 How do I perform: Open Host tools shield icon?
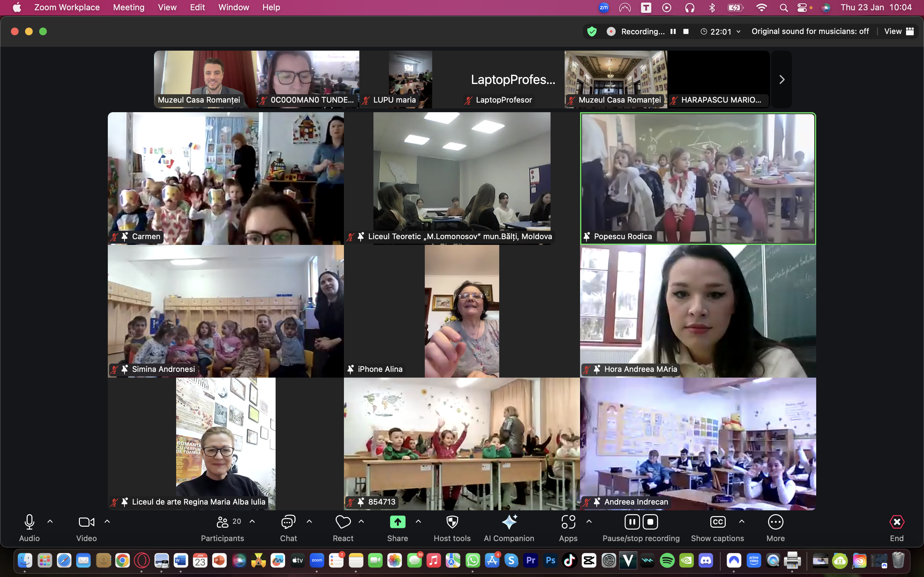(x=452, y=522)
